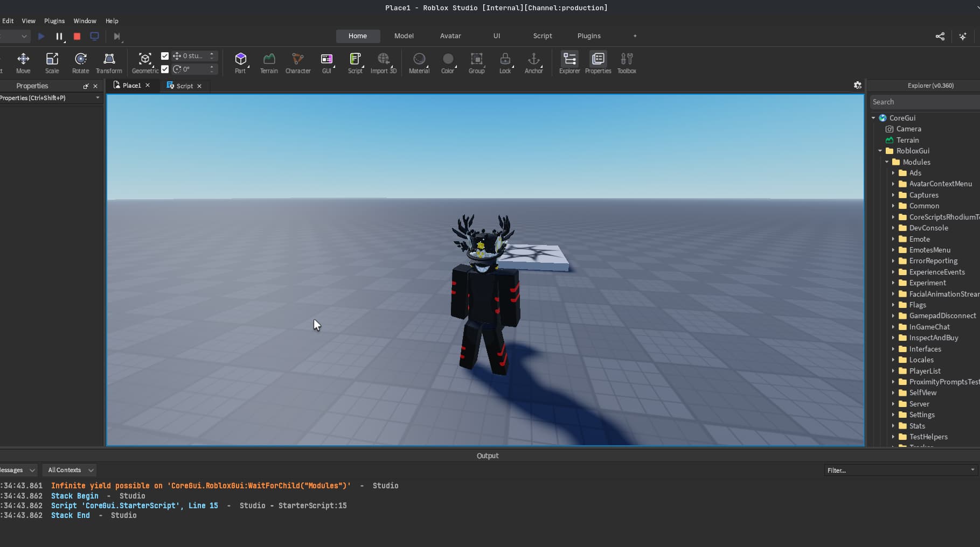980x547 pixels.
Task: Toggle the rotate snap checkbox
Action: (165, 69)
